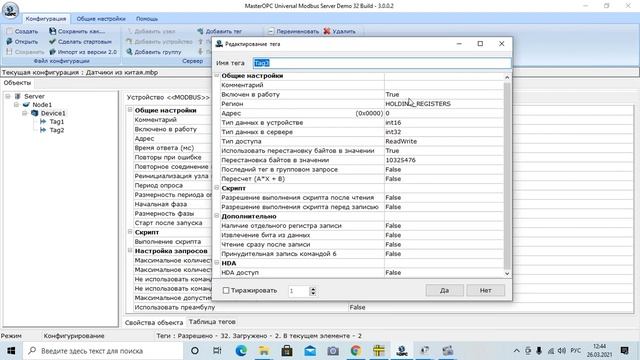Collapse Device1 in object tree
Image resolution: width=640 pixels, height=360 pixels.
click(x=25, y=113)
